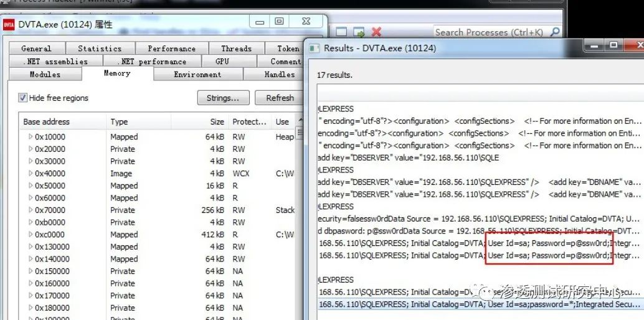644x320 pixels.
Task: Open the Statistics tab
Action: tap(100, 49)
